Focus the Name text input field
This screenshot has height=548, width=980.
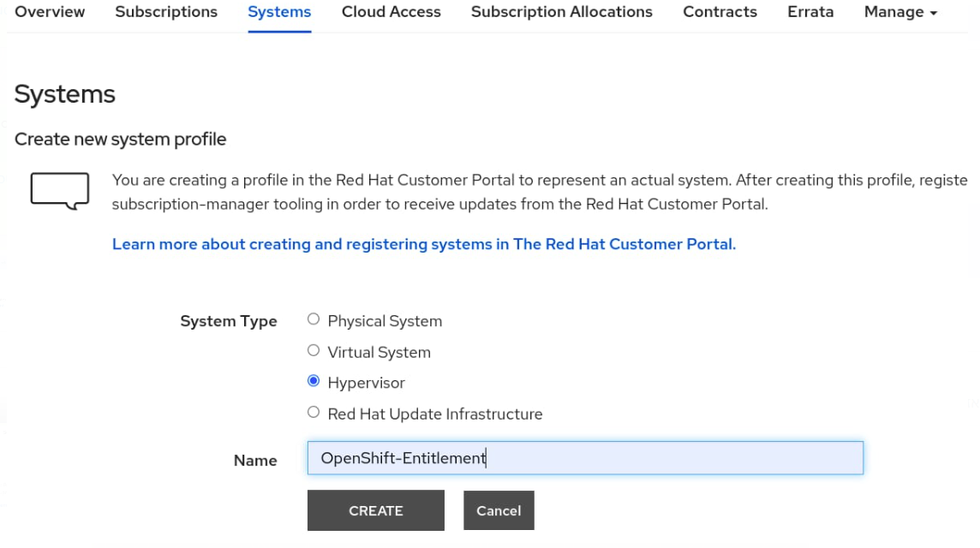click(585, 458)
